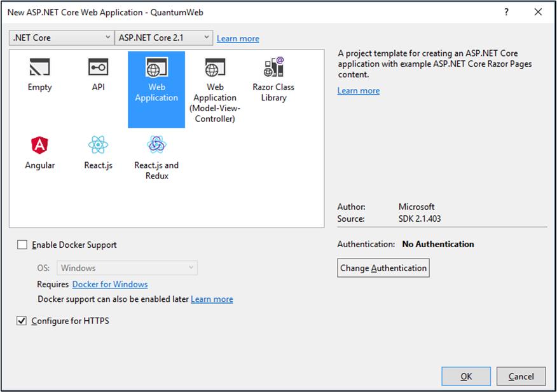Click the dialog title QuantumWeb text

pyautogui.click(x=177, y=13)
